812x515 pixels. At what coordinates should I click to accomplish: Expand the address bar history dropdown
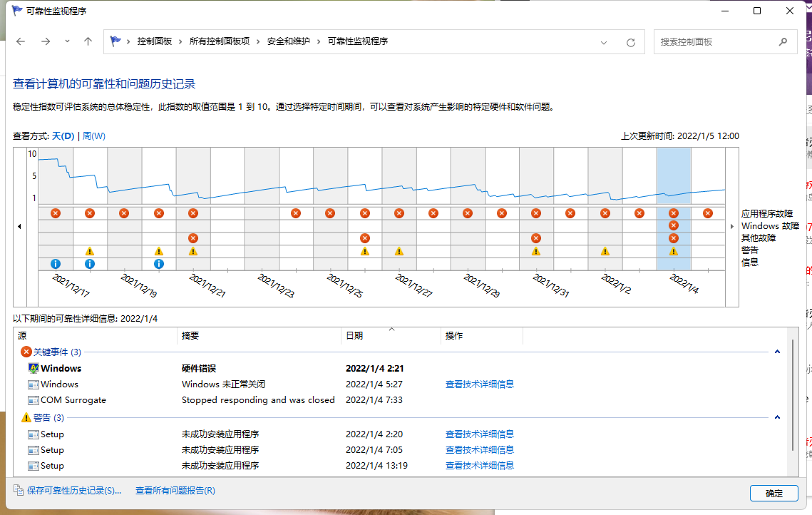coord(604,43)
